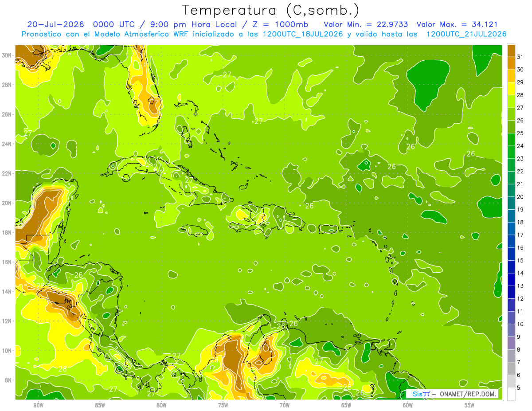Click the color bar value "29"
Viewport: 532px width, 411px height.
[x=520, y=82]
